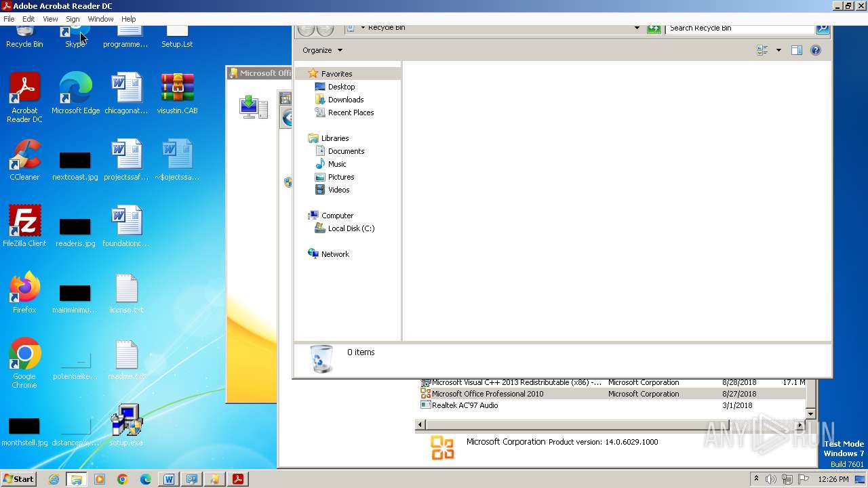Select the nextcoast.jpg desktop file
This screenshot has height=488, width=868.
[x=75, y=165]
